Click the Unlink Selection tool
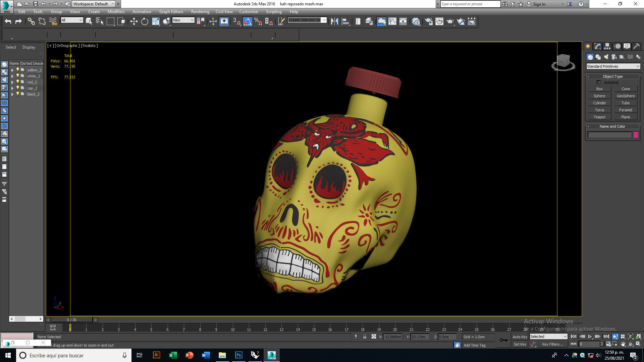644x362 pixels. pyautogui.click(x=42, y=21)
